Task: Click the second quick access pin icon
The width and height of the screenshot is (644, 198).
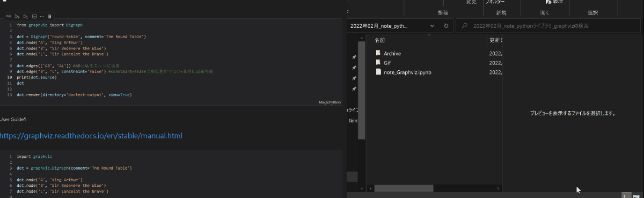Action: (354, 68)
